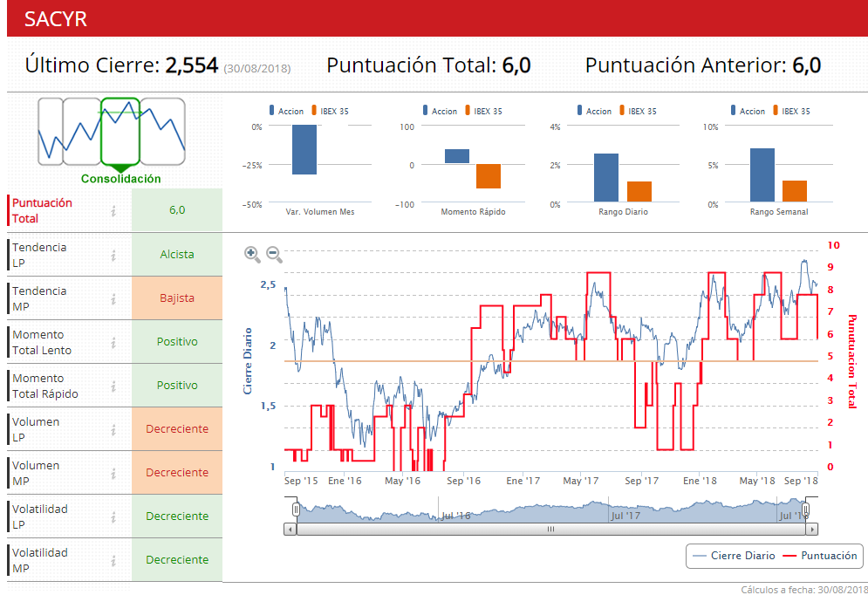Toggle Cierre Diario series in chart legend
The image size is (868, 595).
[x=734, y=556]
